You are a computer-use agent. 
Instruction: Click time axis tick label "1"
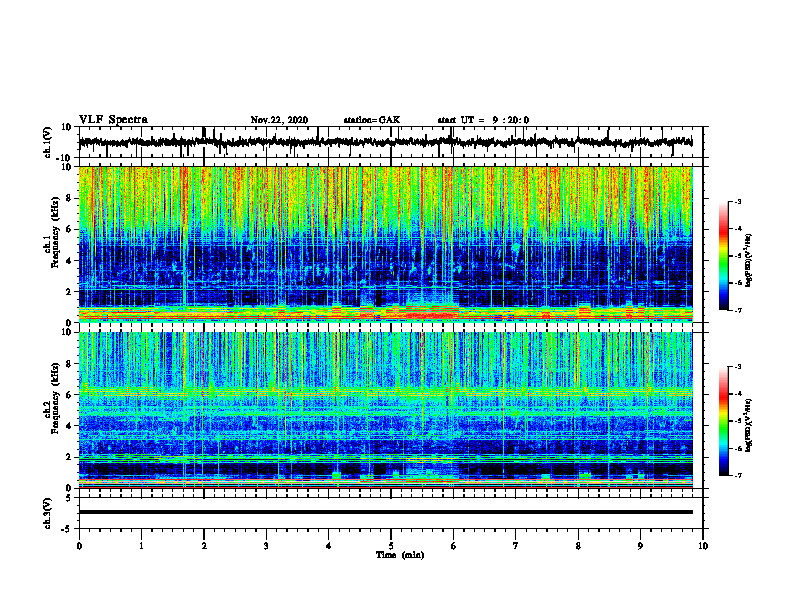click(141, 546)
